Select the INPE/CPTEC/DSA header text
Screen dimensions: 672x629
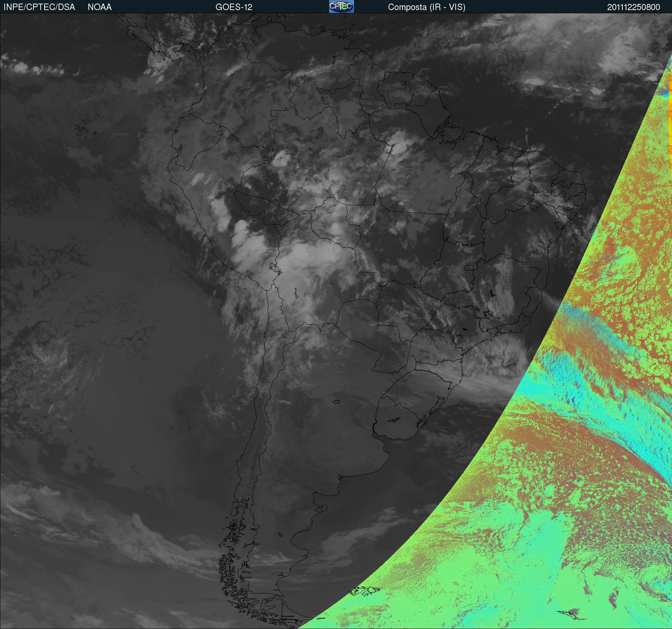pyautogui.click(x=39, y=7)
